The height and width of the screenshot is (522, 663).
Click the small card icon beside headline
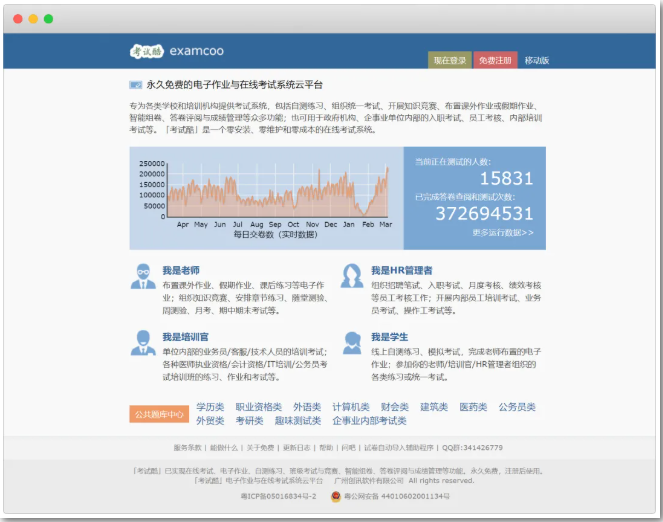[x=135, y=85]
